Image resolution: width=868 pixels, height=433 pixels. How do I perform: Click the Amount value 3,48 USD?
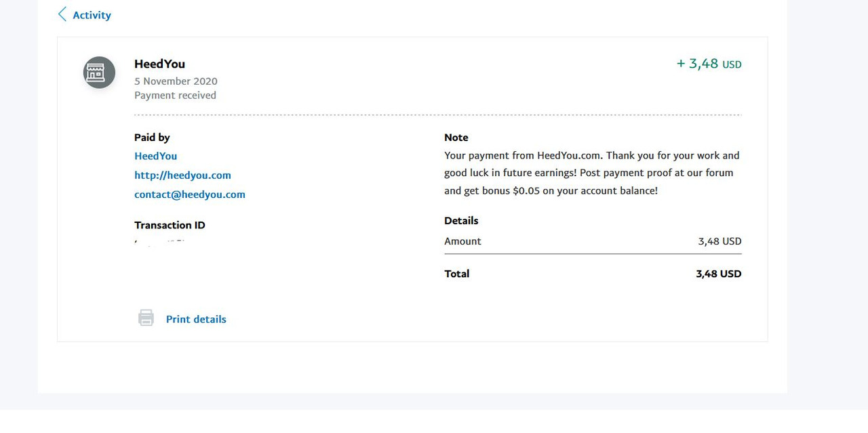719,241
